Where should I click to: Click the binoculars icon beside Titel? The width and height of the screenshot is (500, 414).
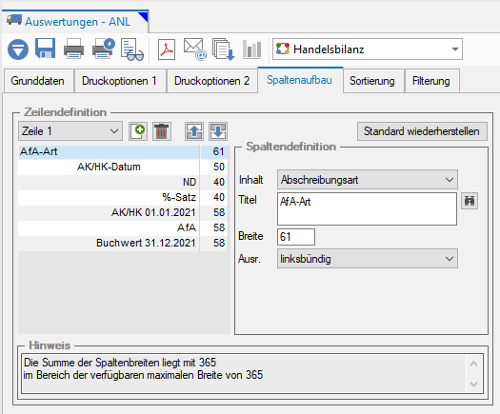(469, 201)
